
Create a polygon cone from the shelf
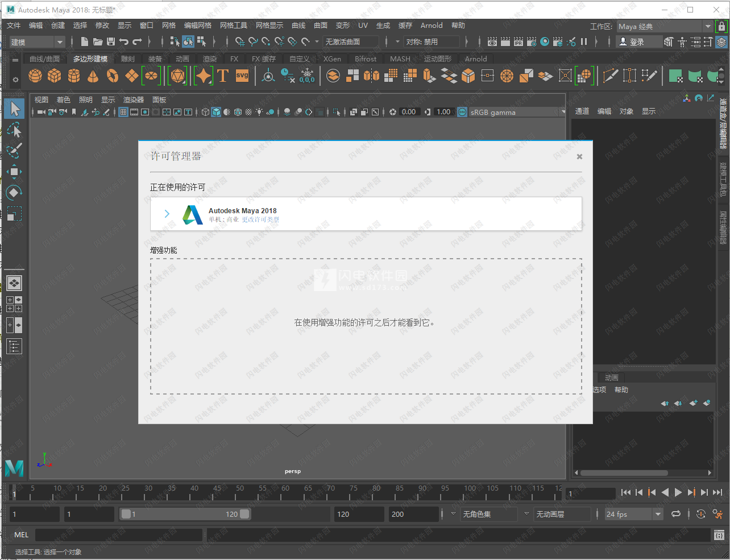93,76
